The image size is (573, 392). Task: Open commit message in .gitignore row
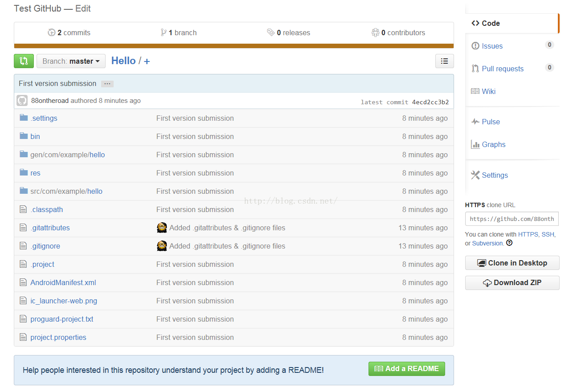click(x=227, y=246)
